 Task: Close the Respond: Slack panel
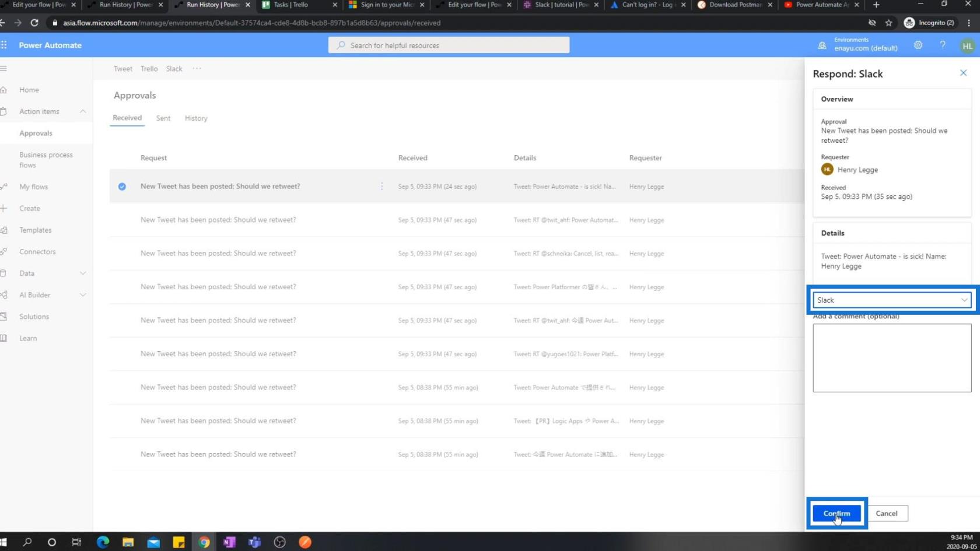pos(963,73)
